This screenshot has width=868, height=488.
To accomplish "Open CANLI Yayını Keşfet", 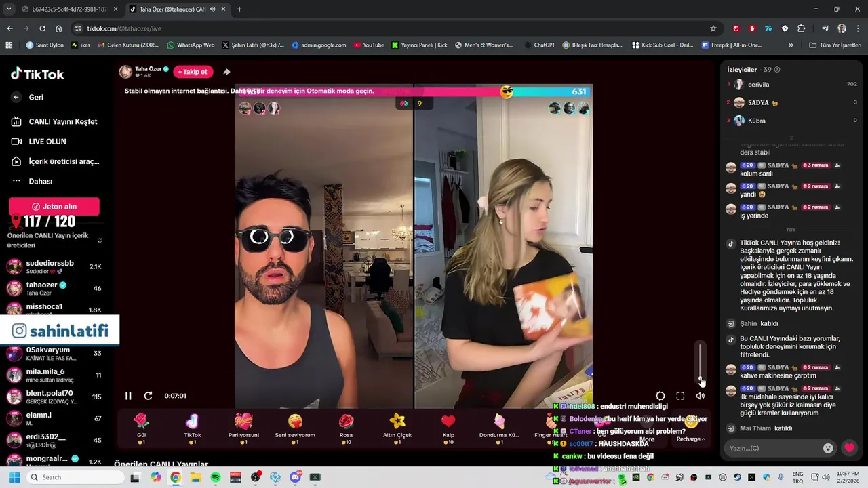I will click(54, 121).
